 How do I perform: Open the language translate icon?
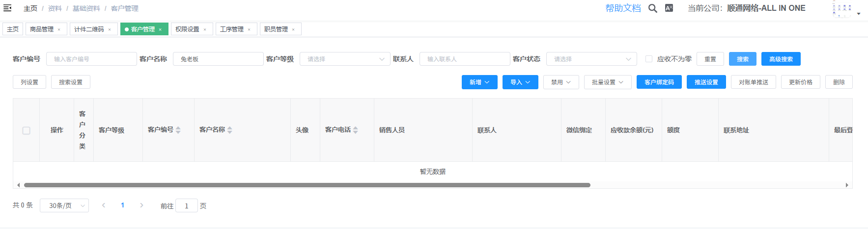[x=669, y=8]
